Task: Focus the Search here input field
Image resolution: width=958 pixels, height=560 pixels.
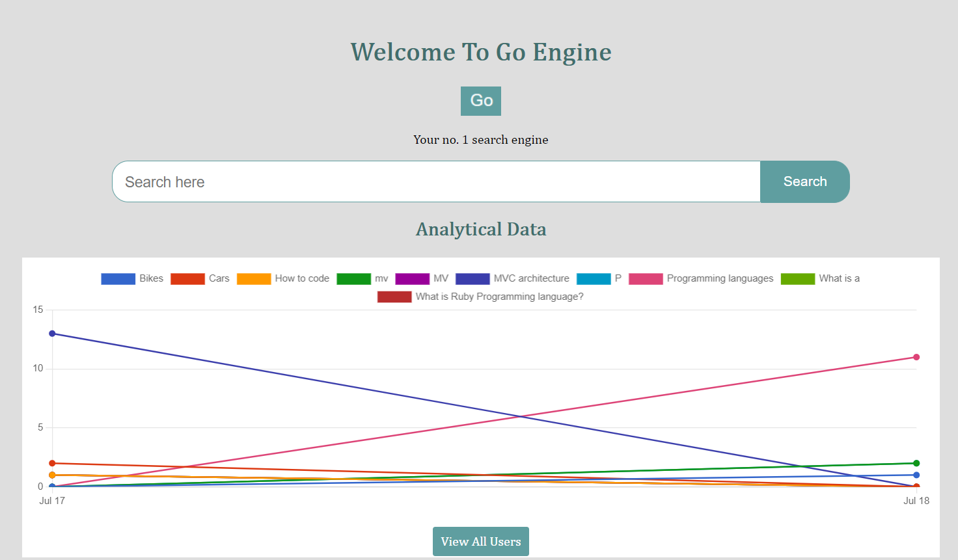Action: click(436, 181)
